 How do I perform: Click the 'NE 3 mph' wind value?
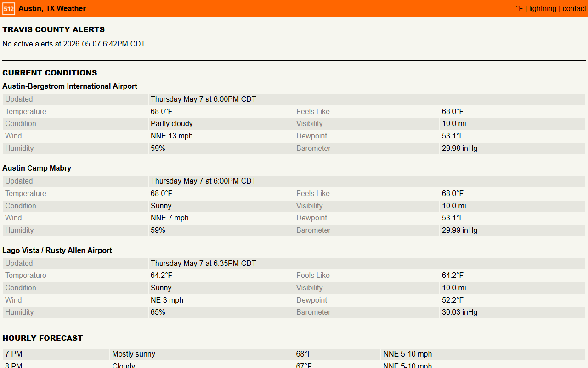pos(167,300)
